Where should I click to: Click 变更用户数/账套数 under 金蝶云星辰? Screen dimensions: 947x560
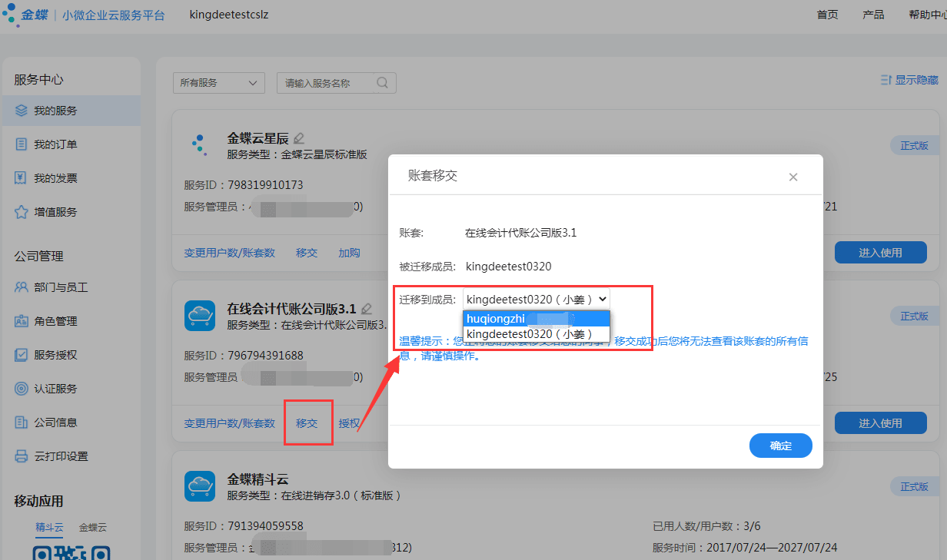[x=229, y=252]
